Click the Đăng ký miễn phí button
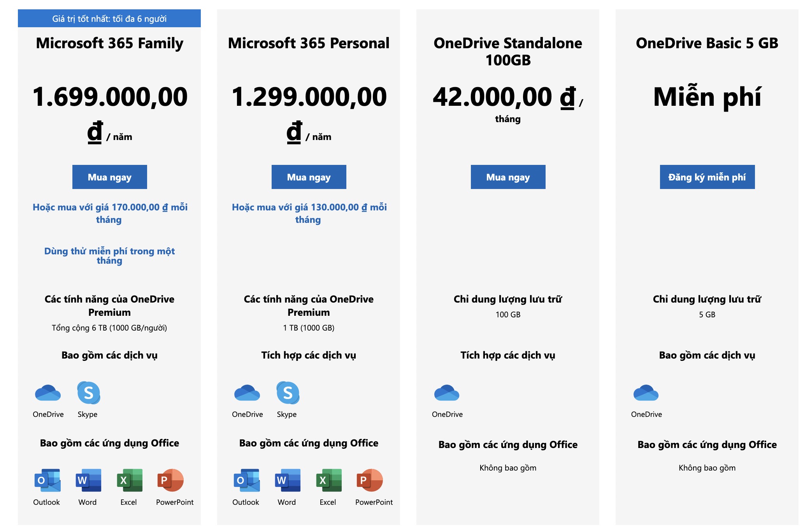The image size is (811, 532). [707, 177]
